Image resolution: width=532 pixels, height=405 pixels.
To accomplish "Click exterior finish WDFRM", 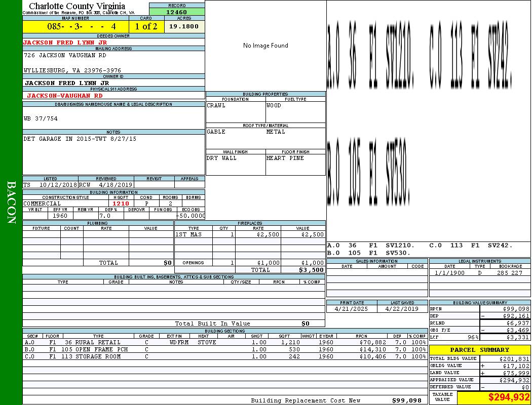I will tap(179, 342).
